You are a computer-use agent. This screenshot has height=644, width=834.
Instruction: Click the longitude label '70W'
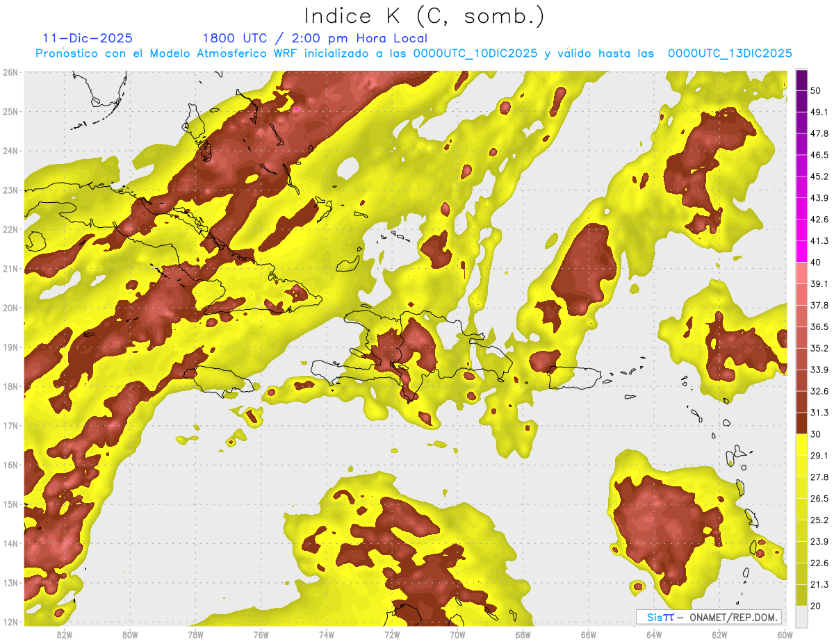coord(457,635)
